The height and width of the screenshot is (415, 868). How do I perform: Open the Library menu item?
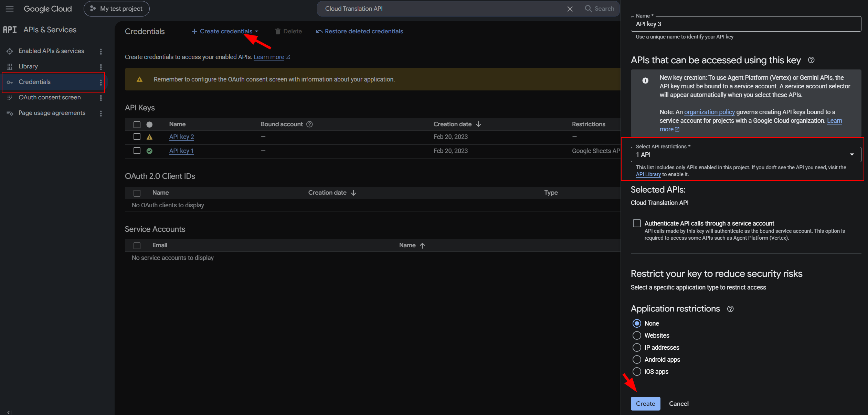[x=28, y=66]
